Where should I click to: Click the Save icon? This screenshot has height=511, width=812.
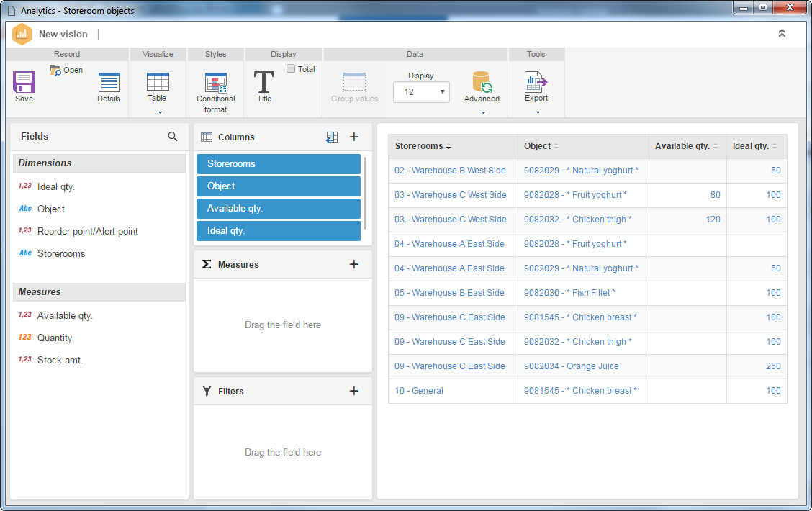tap(24, 83)
